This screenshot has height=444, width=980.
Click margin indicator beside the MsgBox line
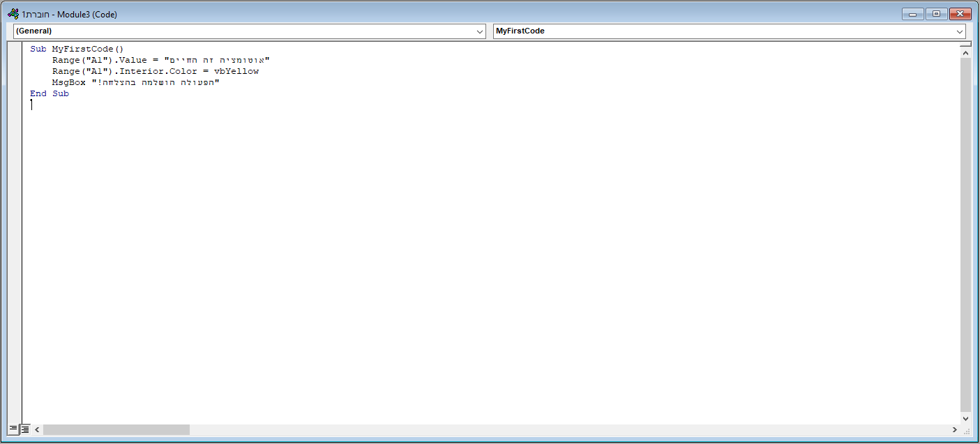click(15, 82)
